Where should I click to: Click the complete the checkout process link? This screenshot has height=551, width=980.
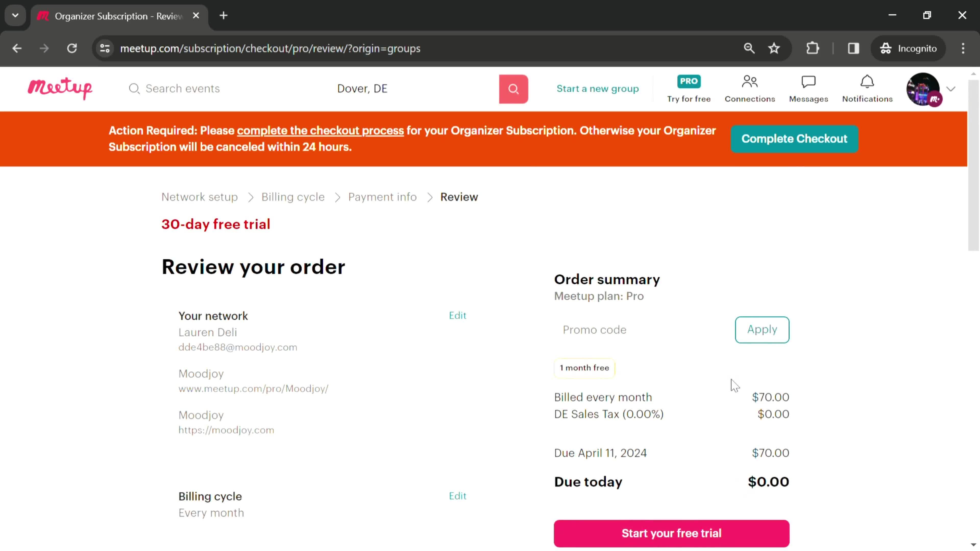320,131
